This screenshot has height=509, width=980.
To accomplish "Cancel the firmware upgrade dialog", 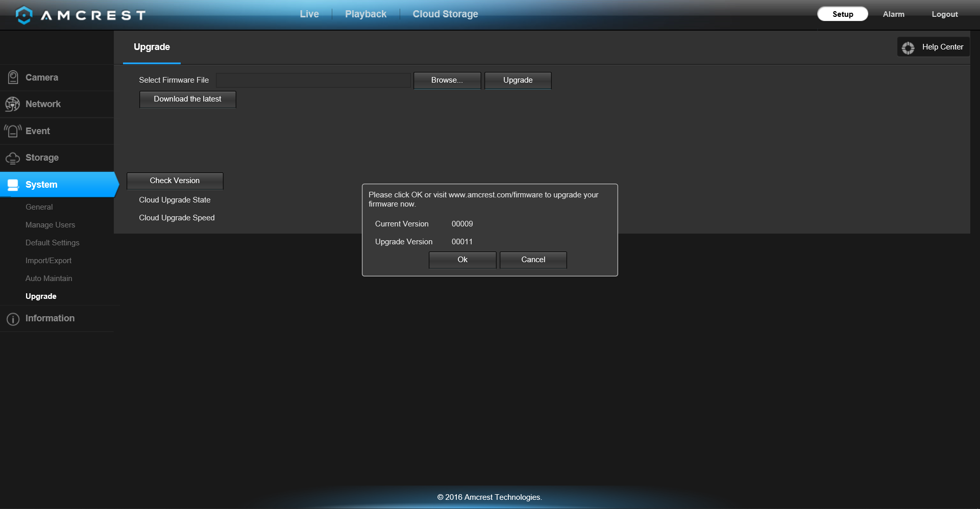I will 533,260.
